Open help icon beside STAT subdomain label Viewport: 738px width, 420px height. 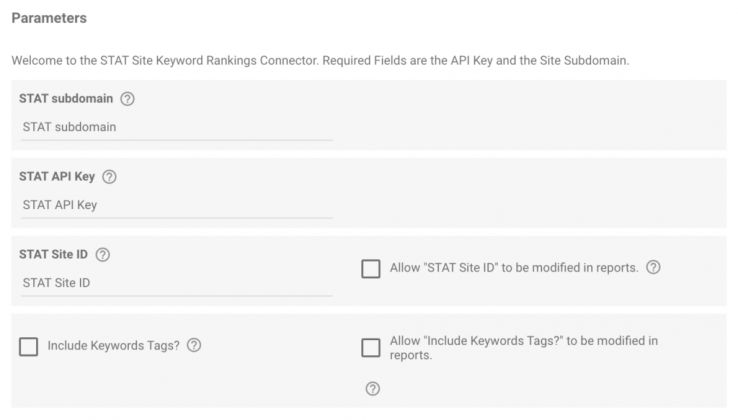127,99
